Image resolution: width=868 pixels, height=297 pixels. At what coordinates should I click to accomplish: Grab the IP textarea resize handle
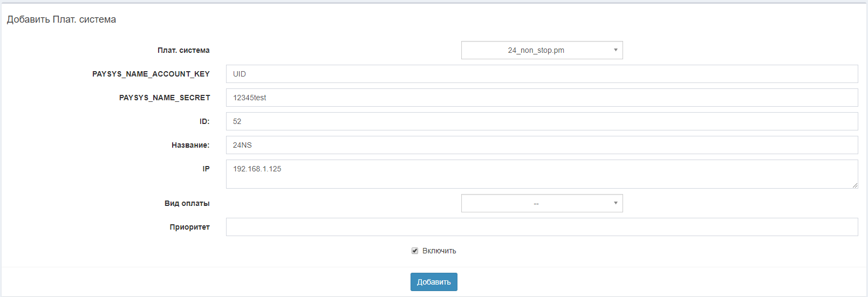[x=855, y=185]
